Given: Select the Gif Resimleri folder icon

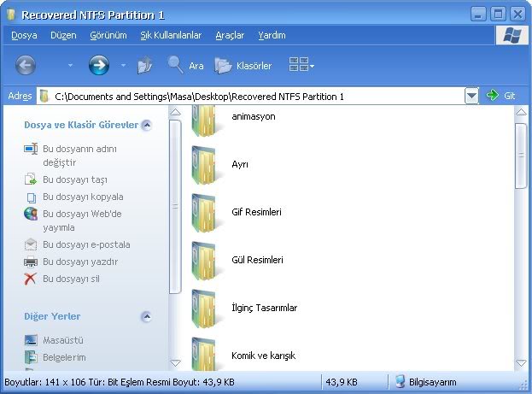Looking at the screenshot, I should (x=203, y=213).
